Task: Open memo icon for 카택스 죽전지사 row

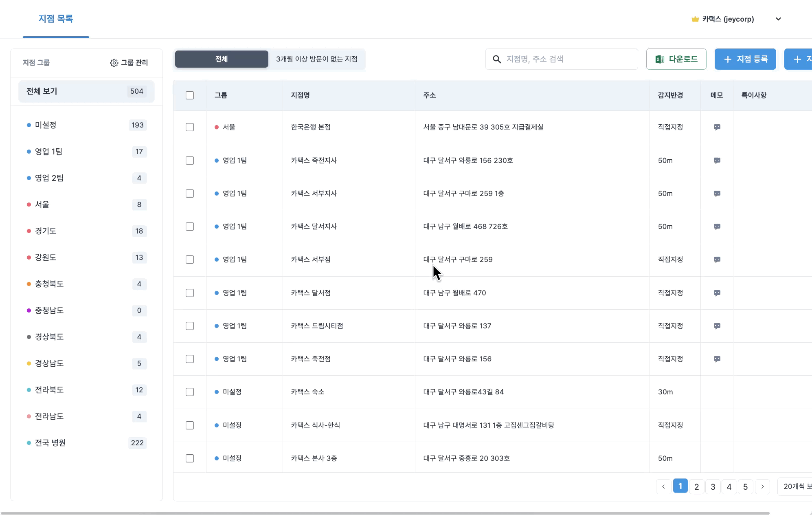Action: pyautogui.click(x=717, y=161)
